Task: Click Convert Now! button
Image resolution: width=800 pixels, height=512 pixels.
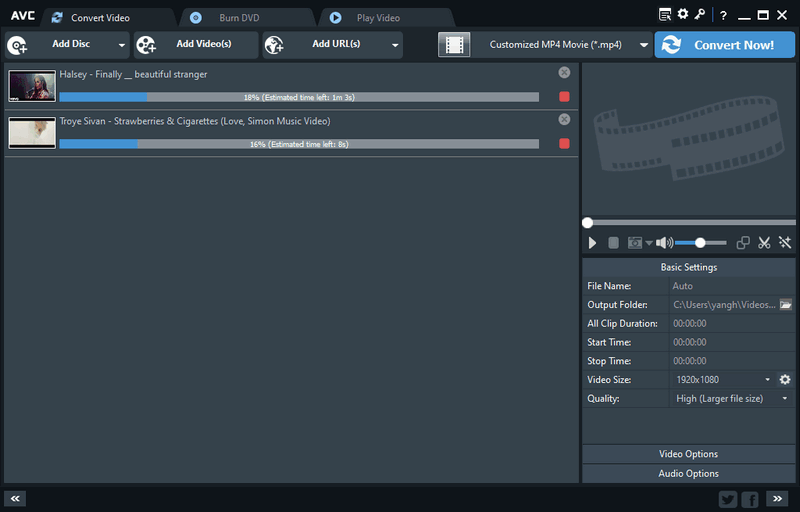Action: [x=724, y=45]
